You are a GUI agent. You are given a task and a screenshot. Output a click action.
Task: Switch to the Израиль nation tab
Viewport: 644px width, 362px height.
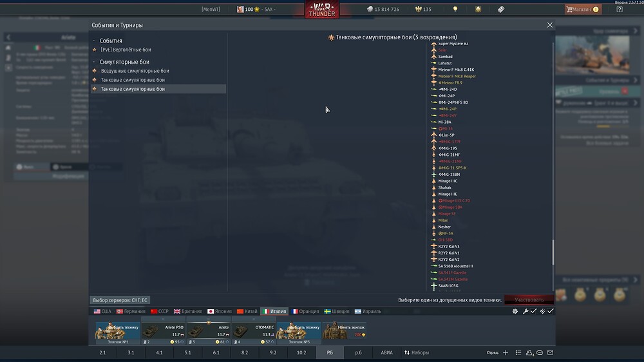[368, 312]
